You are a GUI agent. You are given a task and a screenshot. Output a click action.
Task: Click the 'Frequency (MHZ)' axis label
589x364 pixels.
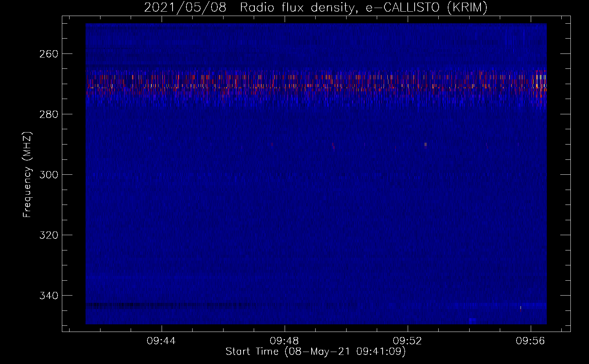tap(27, 174)
